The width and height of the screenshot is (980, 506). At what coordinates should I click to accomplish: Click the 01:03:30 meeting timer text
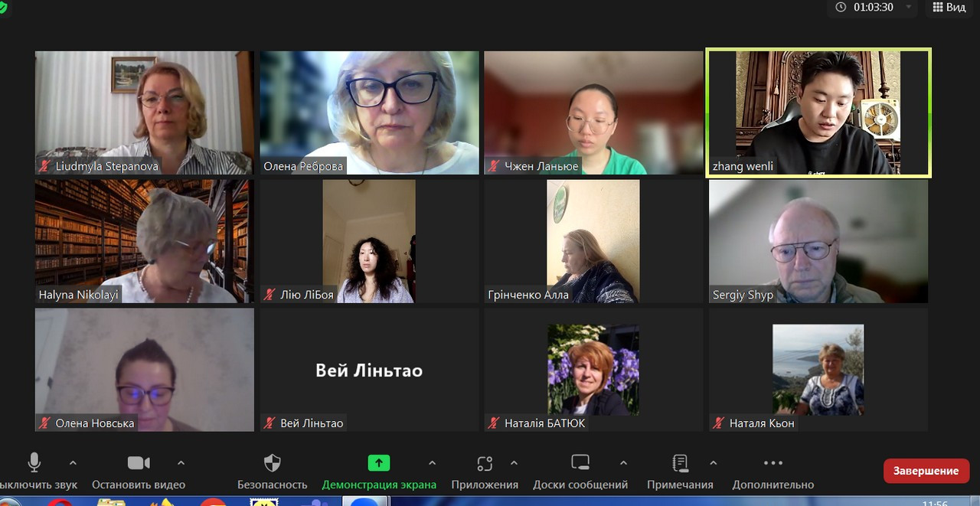(x=874, y=7)
